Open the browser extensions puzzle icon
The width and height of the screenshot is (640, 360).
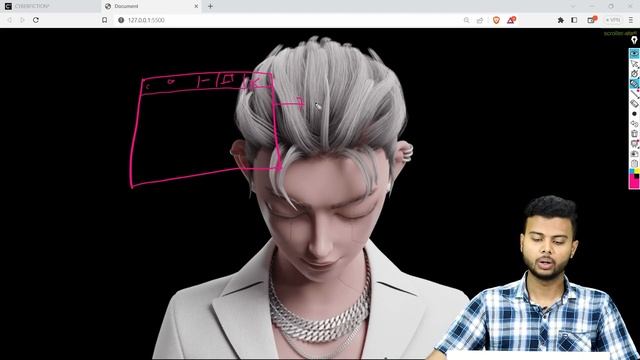560,20
